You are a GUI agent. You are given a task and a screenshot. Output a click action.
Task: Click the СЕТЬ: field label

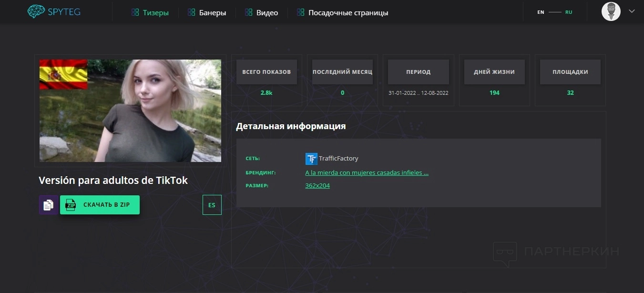point(253,159)
